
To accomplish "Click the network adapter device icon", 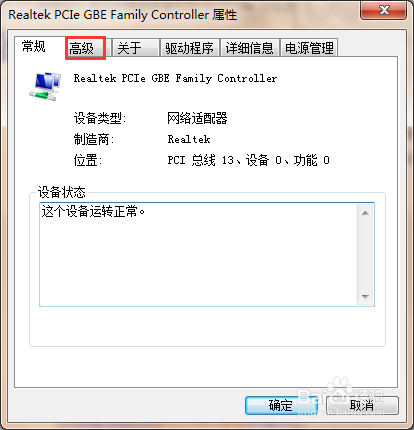I will (x=45, y=86).
